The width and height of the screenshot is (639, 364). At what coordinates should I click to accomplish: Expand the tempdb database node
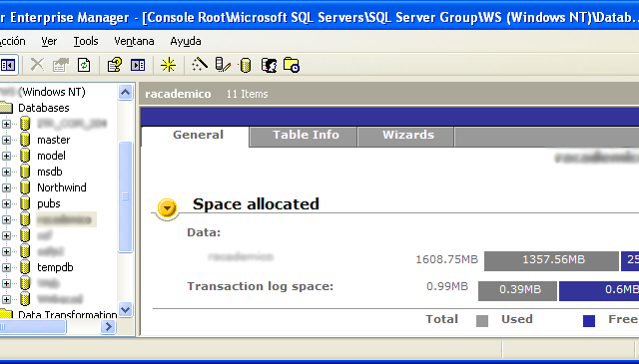tap(6, 267)
